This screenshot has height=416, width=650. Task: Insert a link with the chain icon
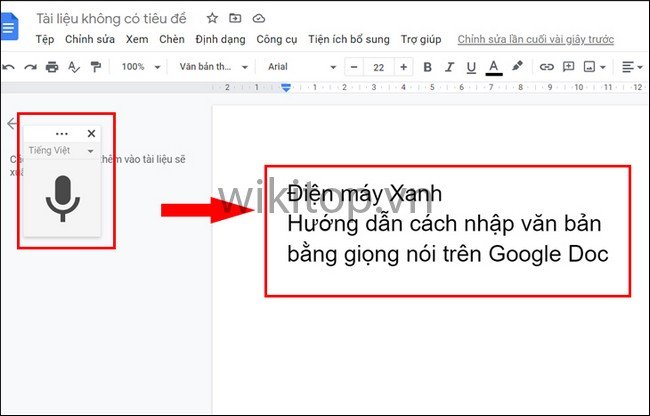(546, 67)
